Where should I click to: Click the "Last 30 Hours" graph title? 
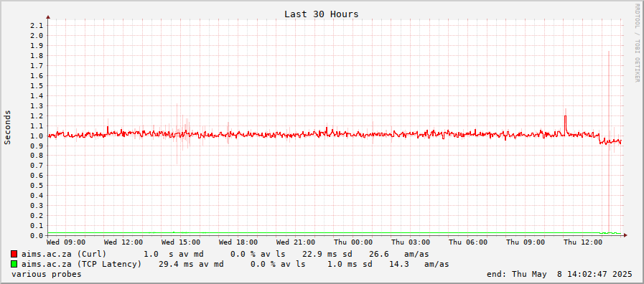click(x=322, y=14)
